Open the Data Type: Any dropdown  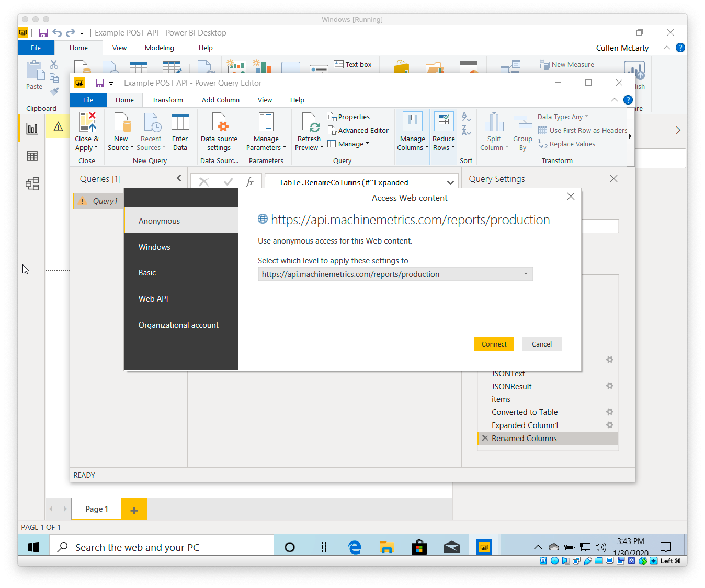[x=563, y=117]
